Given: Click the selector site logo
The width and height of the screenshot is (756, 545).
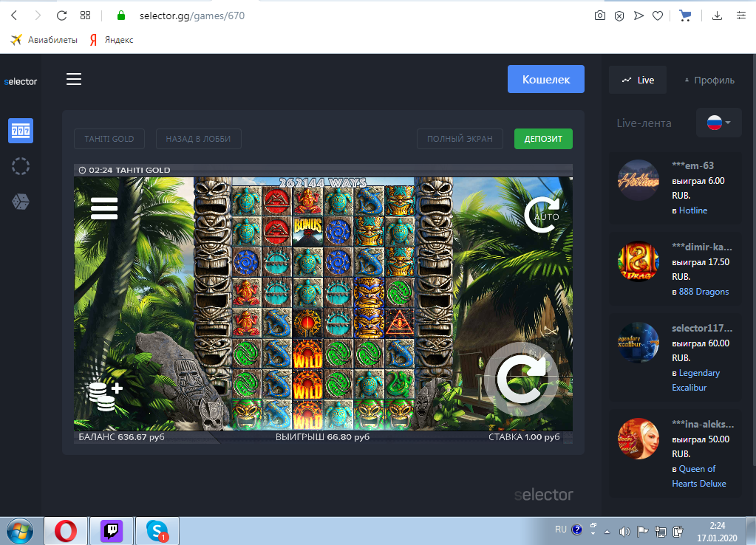Looking at the screenshot, I should click(20, 81).
